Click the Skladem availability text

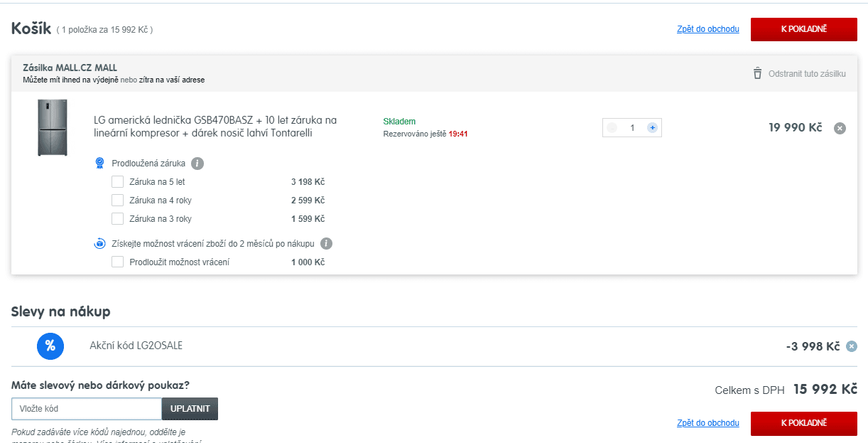399,122
